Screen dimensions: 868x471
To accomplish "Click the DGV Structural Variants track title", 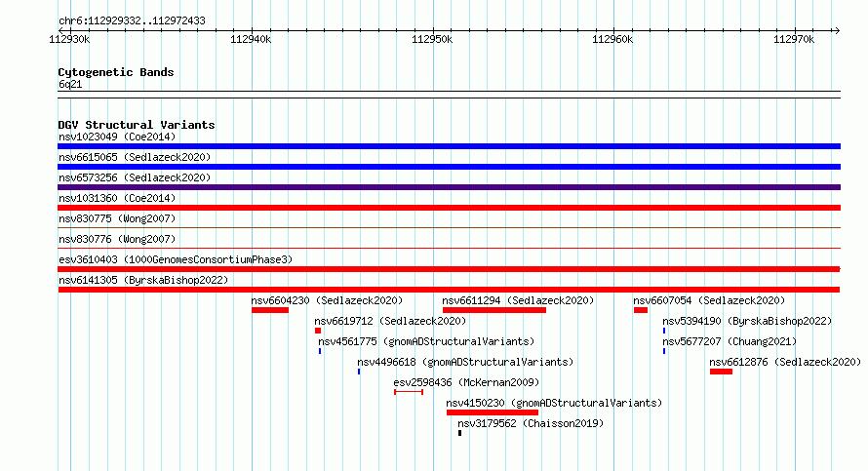I will (137, 125).
